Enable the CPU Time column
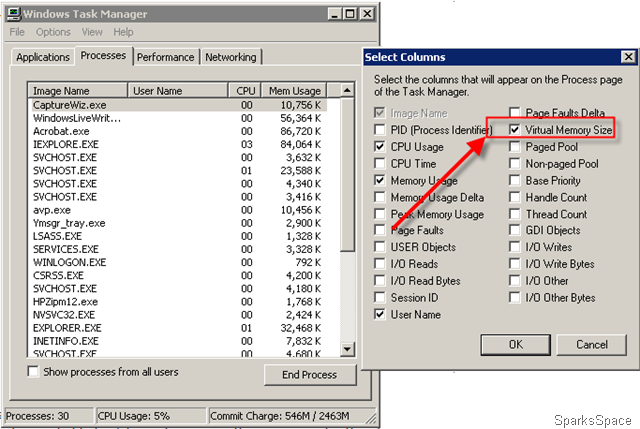 [x=380, y=163]
